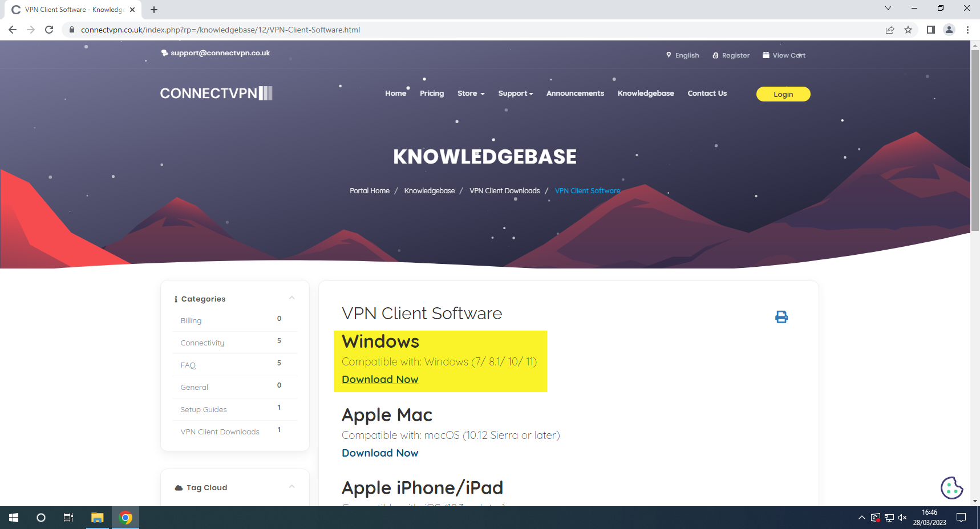Click Knowledgebase breadcrumb link
This screenshot has height=529, width=980.
click(430, 191)
